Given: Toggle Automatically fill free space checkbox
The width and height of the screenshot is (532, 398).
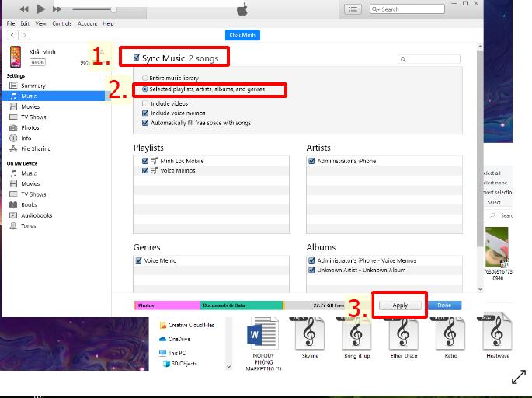Looking at the screenshot, I should coord(145,123).
